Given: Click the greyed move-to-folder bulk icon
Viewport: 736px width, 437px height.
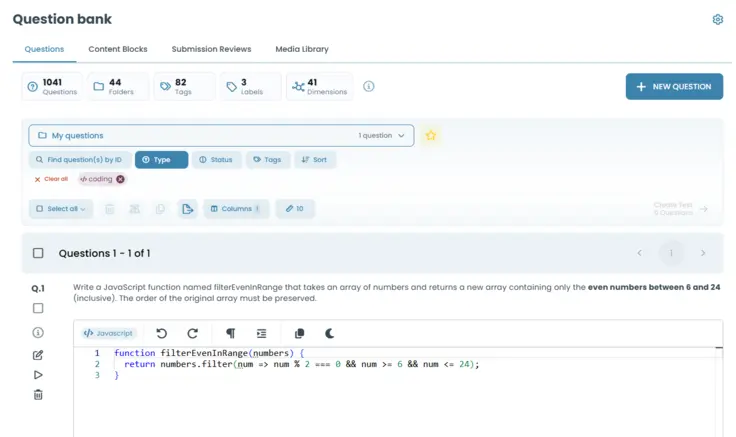Looking at the screenshot, I should (135, 209).
